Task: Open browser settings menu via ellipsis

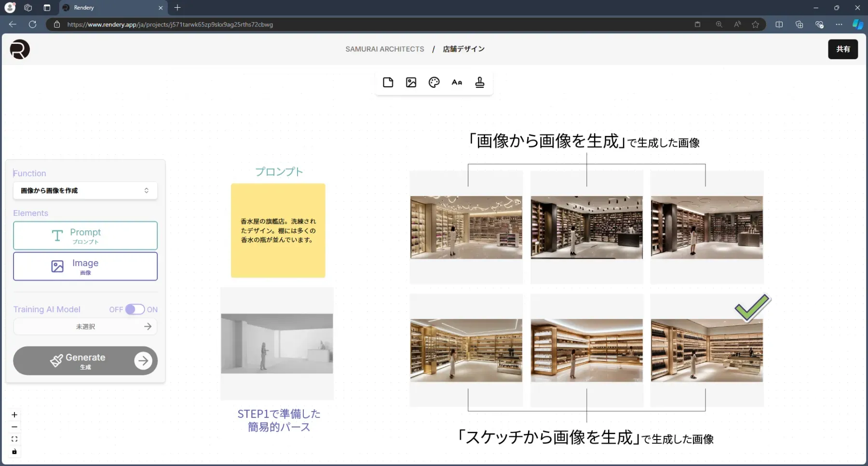Action: 839,25
